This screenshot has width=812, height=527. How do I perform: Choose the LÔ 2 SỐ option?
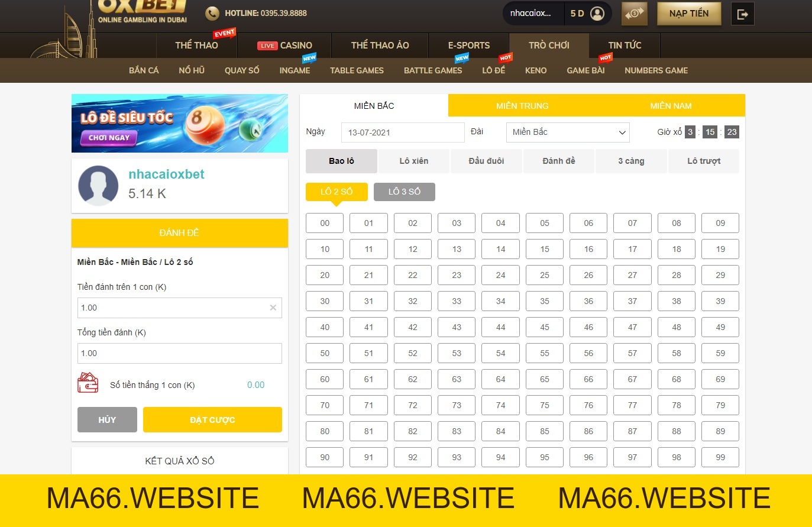(x=337, y=192)
